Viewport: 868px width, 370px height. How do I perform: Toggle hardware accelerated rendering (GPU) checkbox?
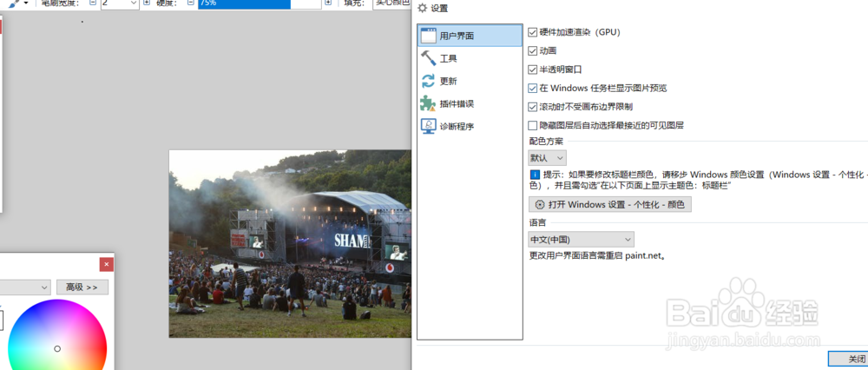click(x=533, y=33)
